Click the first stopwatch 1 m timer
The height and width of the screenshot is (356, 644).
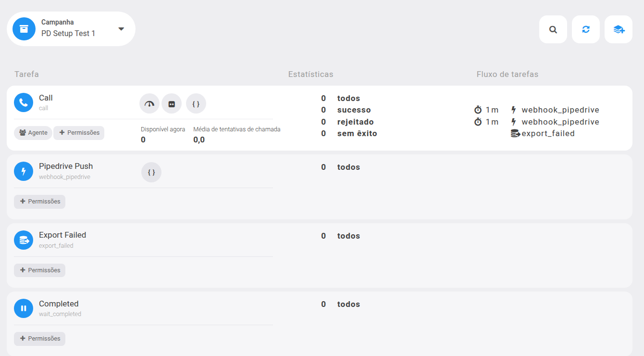click(486, 110)
